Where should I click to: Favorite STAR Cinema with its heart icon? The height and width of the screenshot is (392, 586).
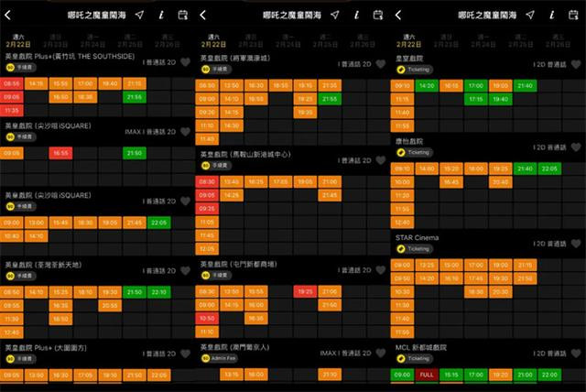tap(576, 244)
